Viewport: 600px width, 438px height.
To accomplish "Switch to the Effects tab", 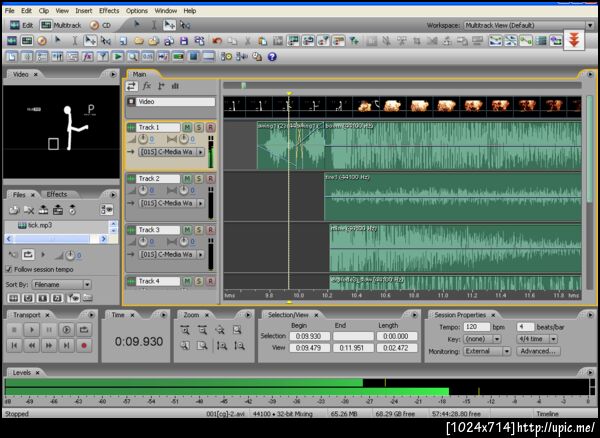I will 57,194.
